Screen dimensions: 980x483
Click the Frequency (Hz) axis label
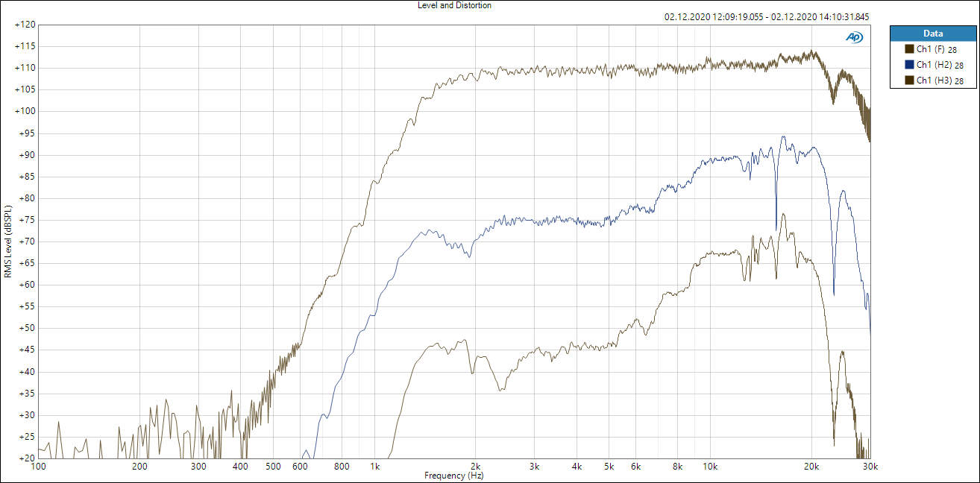coord(453,476)
